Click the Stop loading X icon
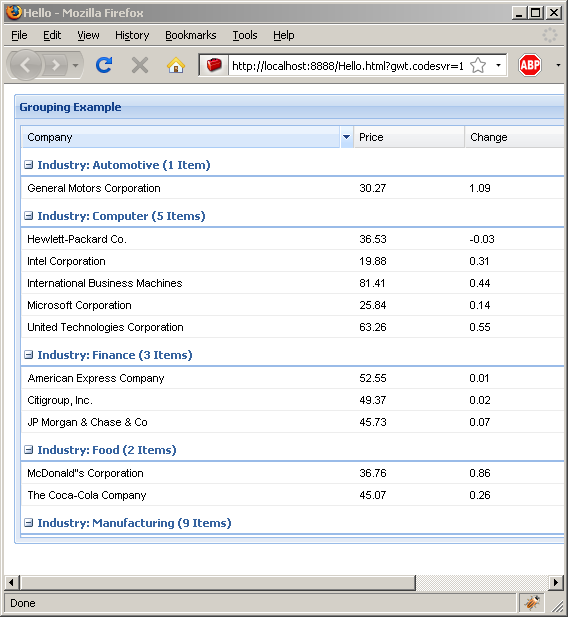568x617 pixels. (140, 65)
